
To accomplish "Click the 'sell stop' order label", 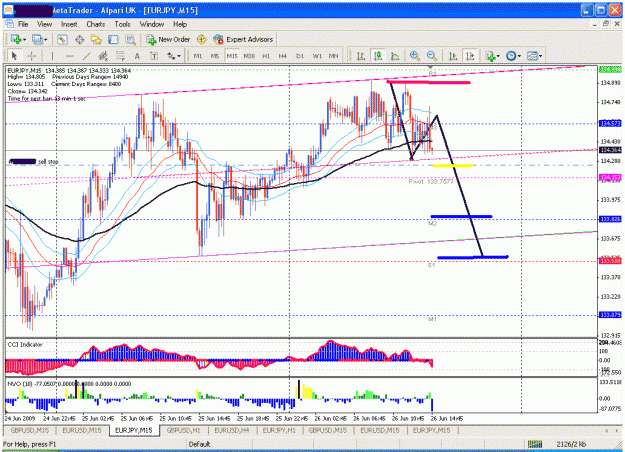I will click(48, 161).
